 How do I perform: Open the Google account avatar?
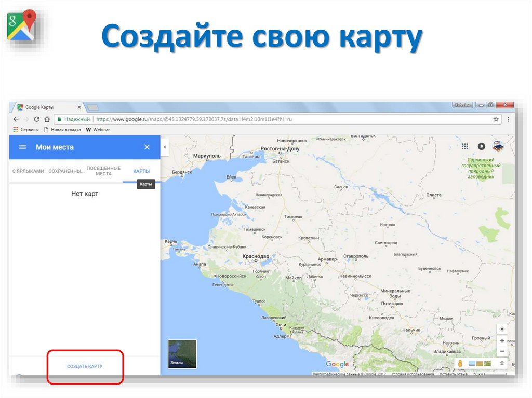498,146
